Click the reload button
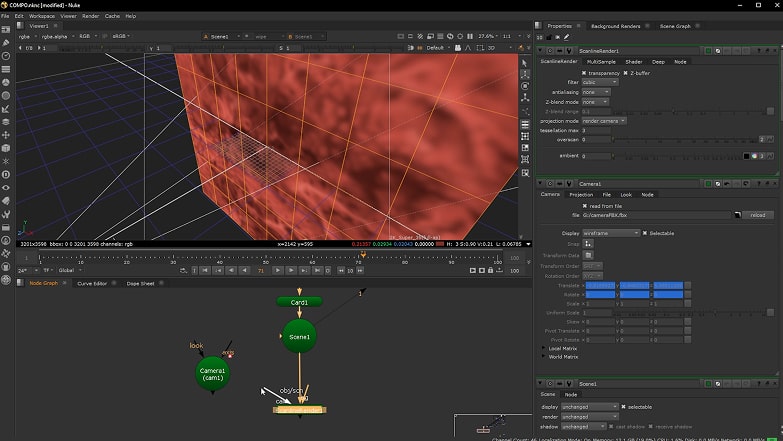Viewport: 783px width, 441px height. pyautogui.click(x=757, y=215)
